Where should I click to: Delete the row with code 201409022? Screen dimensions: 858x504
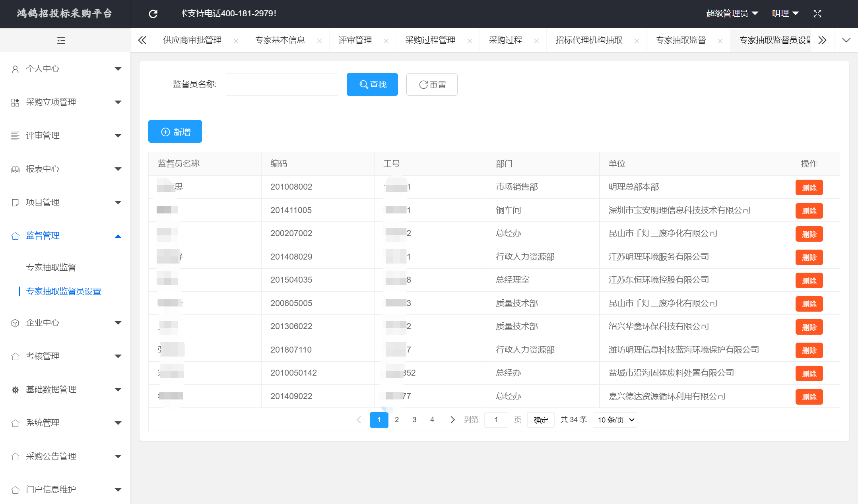coord(809,397)
